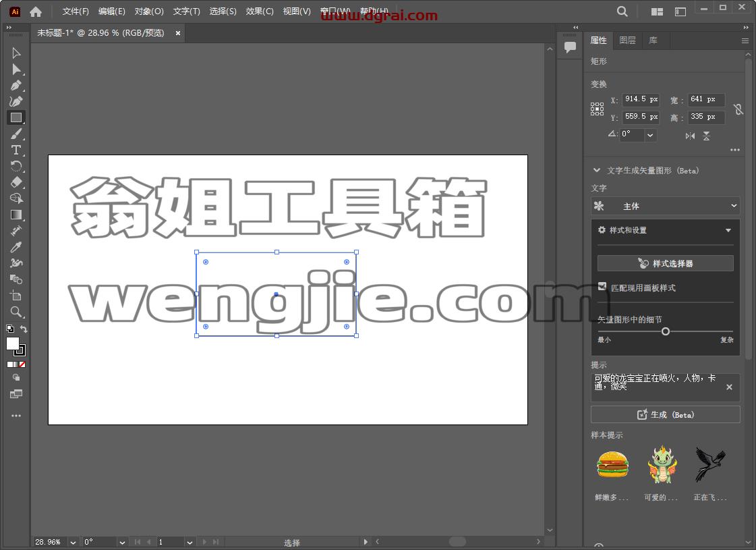Open the 文件(F) menu
Screen dimensions: 756x550
coord(76,11)
